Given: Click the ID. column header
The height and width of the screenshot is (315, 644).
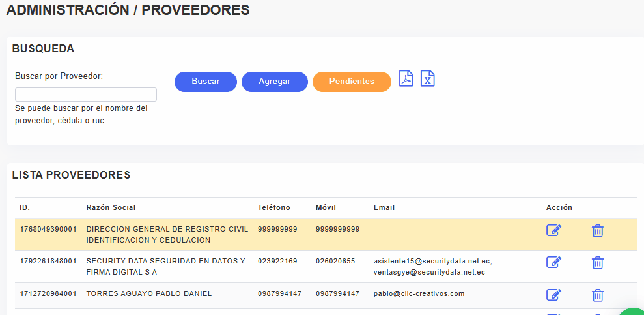Looking at the screenshot, I should (25, 207).
